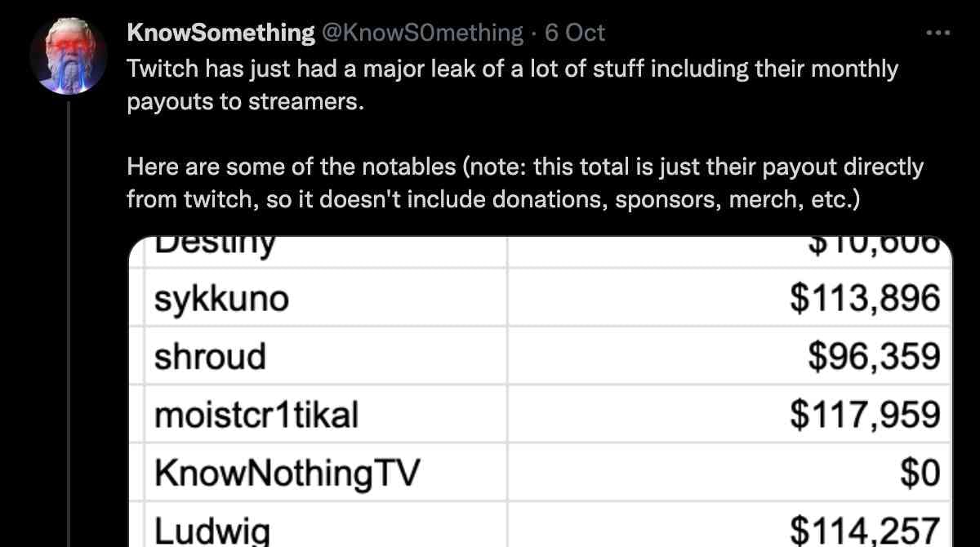Click the $113,896 payout value

click(865, 300)
